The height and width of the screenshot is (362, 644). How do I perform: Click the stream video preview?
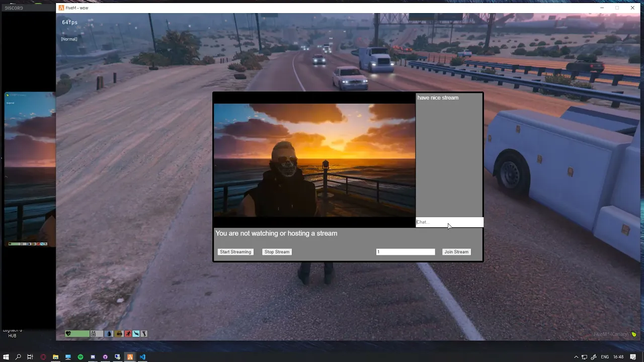(314, 160)
